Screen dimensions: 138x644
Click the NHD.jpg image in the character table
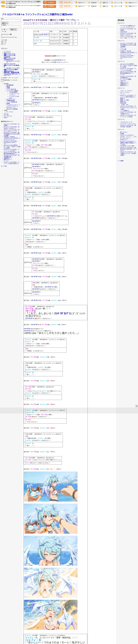37,35
